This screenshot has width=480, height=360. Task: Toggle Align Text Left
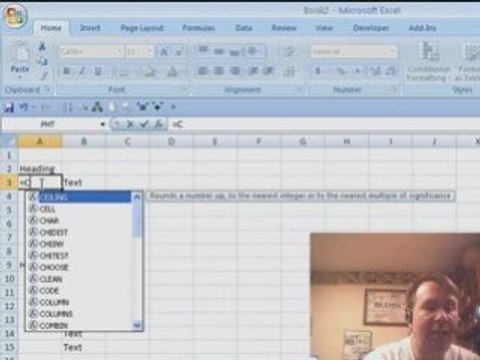pyautogui.click(x=203, y=71)
